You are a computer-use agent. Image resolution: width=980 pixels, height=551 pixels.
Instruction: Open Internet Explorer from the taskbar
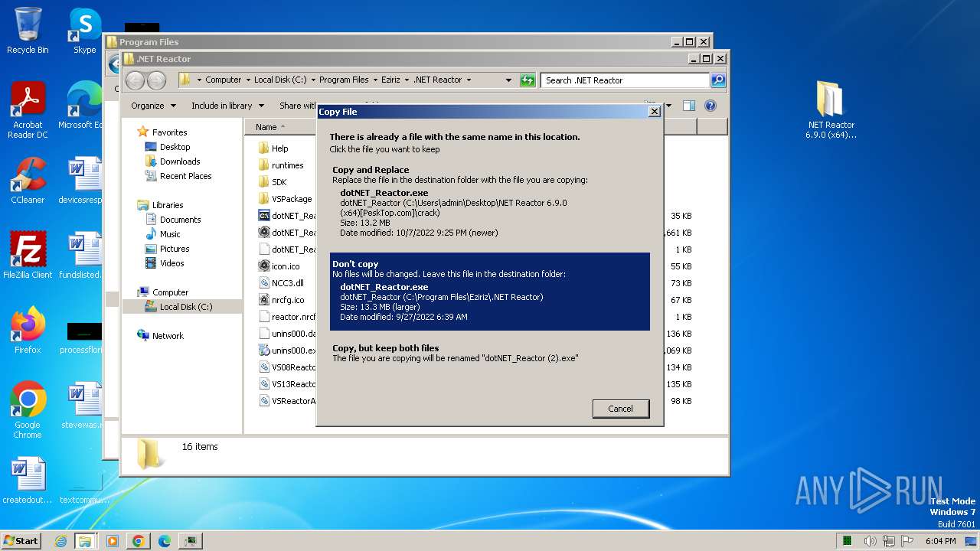coord(60,541)
